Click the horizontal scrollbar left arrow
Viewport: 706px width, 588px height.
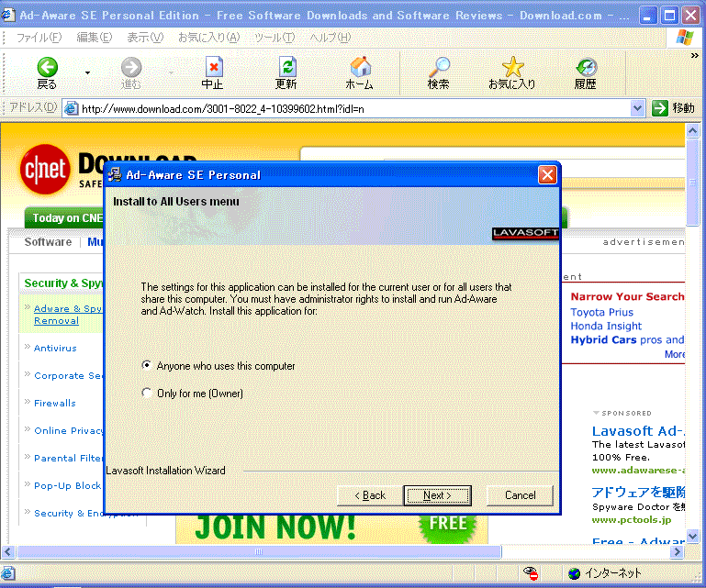(x=8, y=551)
